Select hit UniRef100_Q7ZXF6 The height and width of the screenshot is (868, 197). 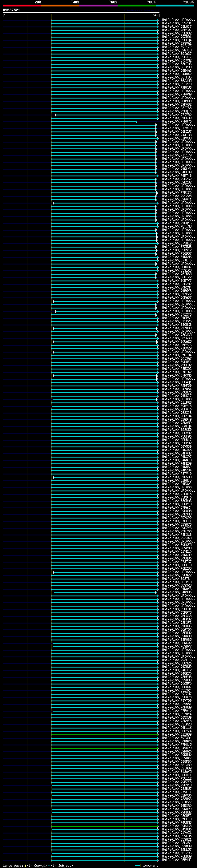[x=176, y=314]
